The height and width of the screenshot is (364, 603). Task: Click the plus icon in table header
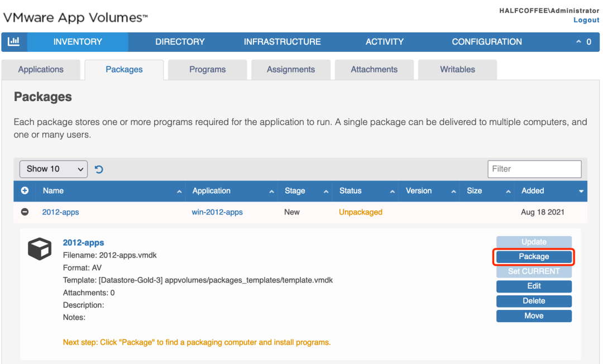pos(25,190)
